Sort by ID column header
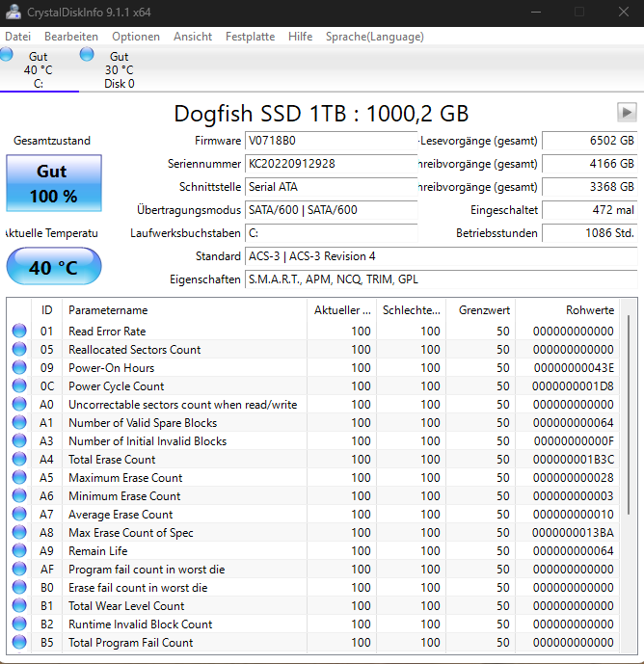This screenshot has height=664, width=644. click(x=46, y=310)
